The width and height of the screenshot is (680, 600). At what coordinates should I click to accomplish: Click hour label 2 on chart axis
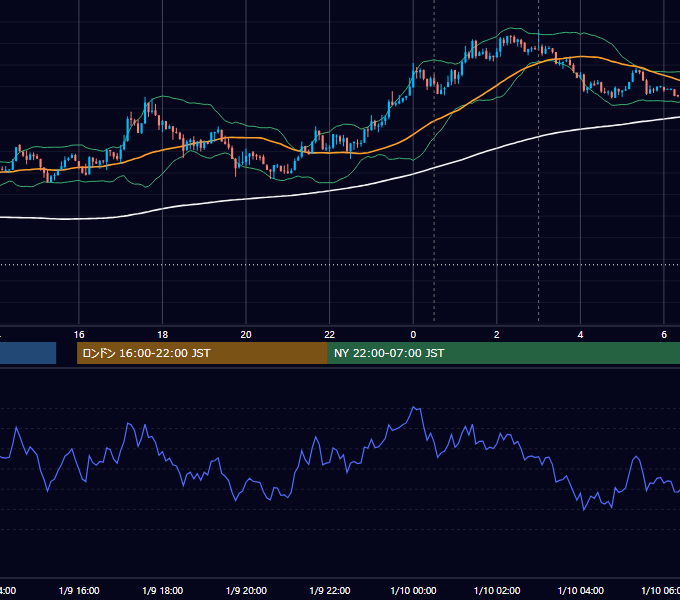pyautogui.click(x=497, y=335)
